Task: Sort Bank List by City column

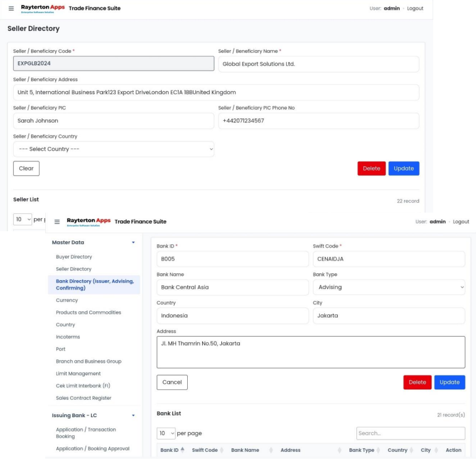Action: point(426,450)
